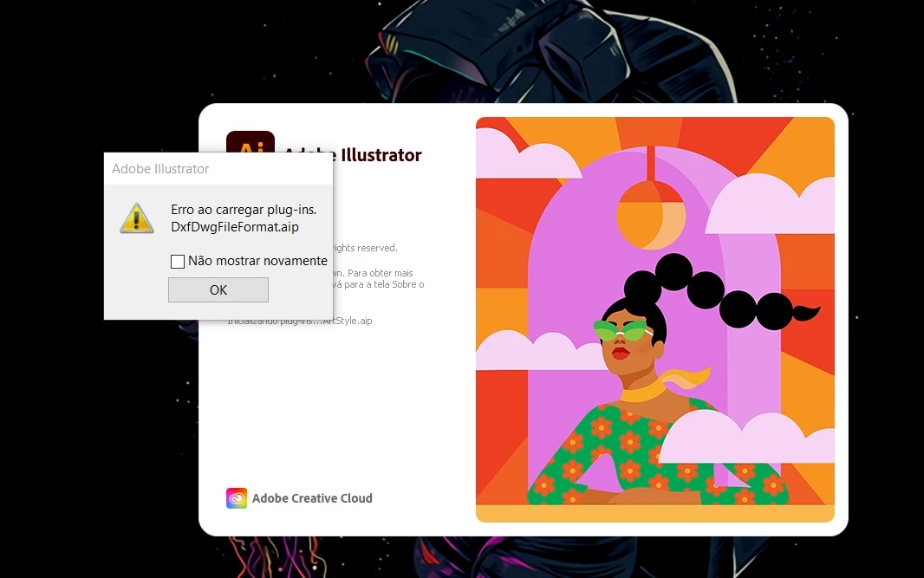Click the "ArtStyle.aip" plug-in loading status text
The height and width of the screenshot is (578, 924).
(348, 321)
